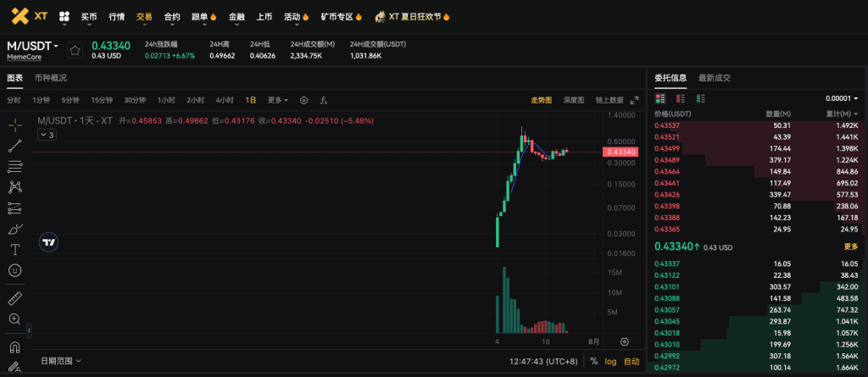Select the 1小时 timeframe

click(x=166, y=100)
